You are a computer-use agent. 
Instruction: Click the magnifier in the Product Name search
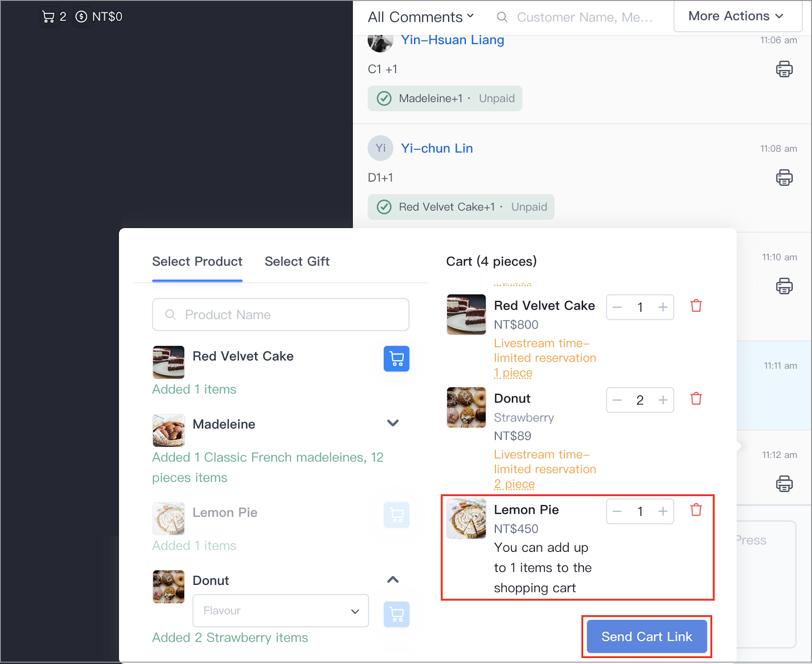click(171, 315)
